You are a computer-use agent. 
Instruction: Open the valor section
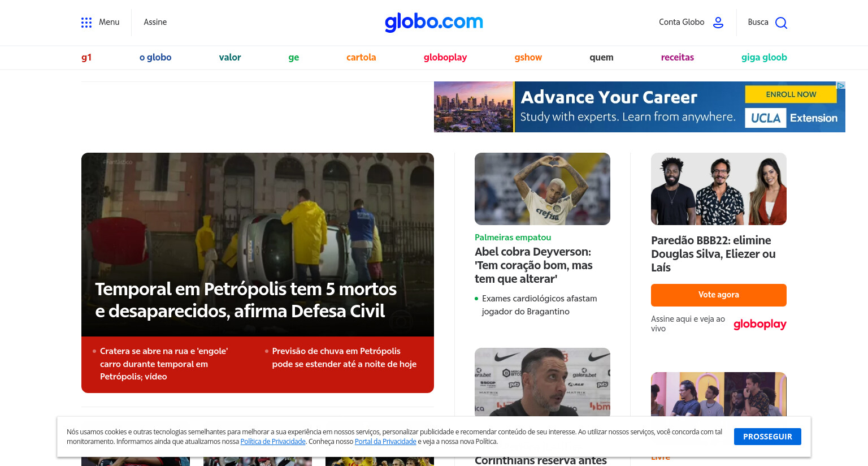coord(230,57)
